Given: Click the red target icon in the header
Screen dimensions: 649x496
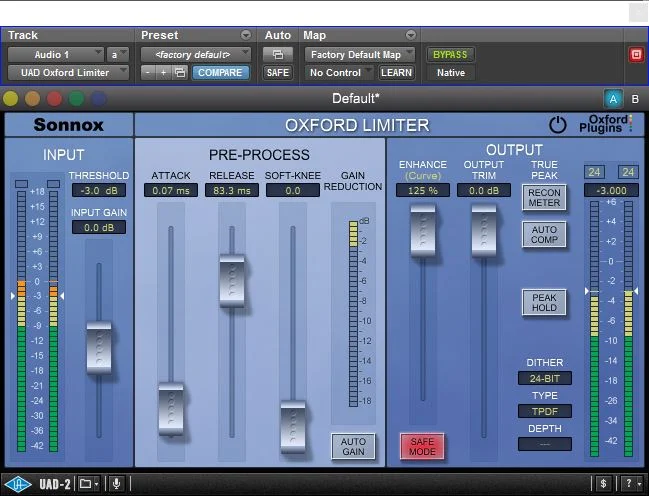Looking at the screenshot, I should coord(636,54).
